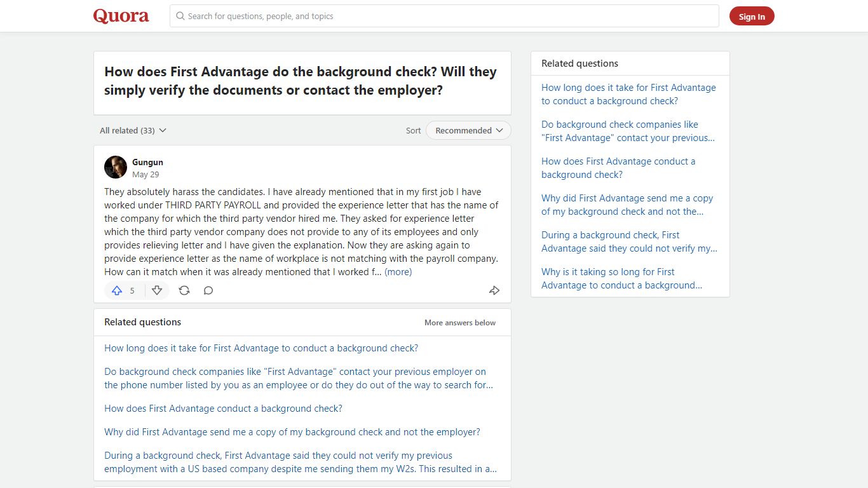This screenshot has width=868, height=488.
Task: Open 'During a background check' link below answer
Action: [301, 462]
